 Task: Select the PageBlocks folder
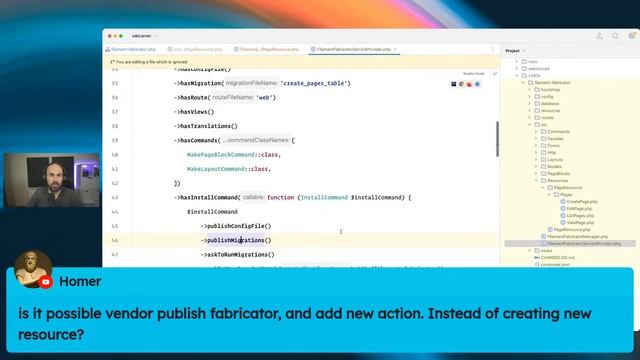point(556,173)
